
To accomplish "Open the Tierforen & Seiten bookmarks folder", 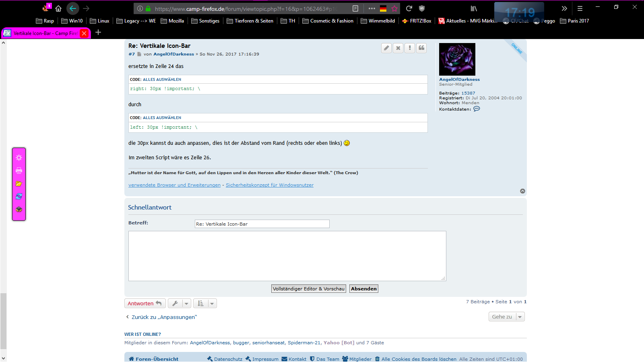I will (250, 21).
